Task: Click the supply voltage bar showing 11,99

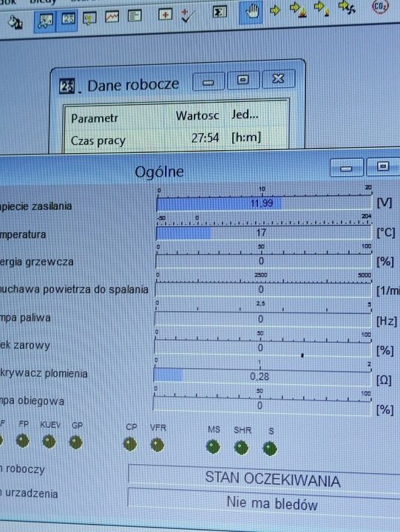Action: (264, 204)
